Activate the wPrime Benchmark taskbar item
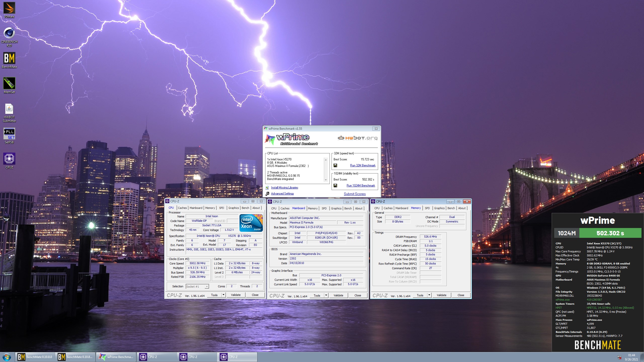Image resolution: width=644 pixels, height=362 pixels. (x=116, y=357)
